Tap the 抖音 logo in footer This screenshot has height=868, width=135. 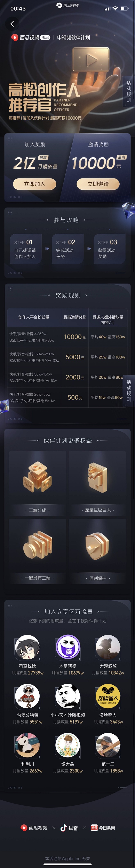pos(69,828)
